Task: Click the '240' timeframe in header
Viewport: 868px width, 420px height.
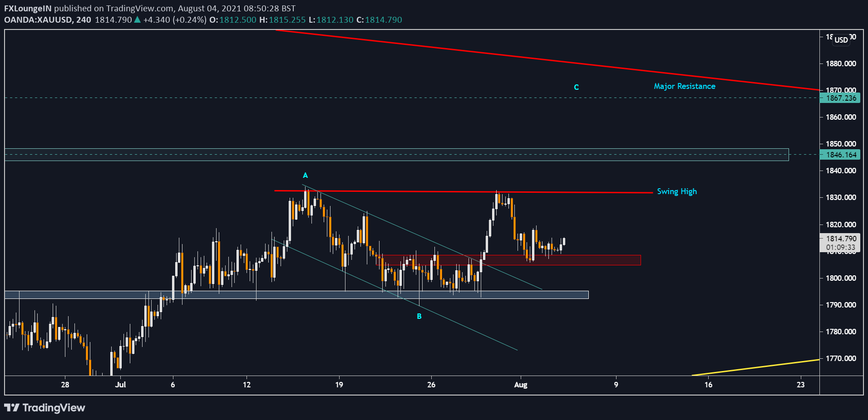Action: click(x=84, y=20)
